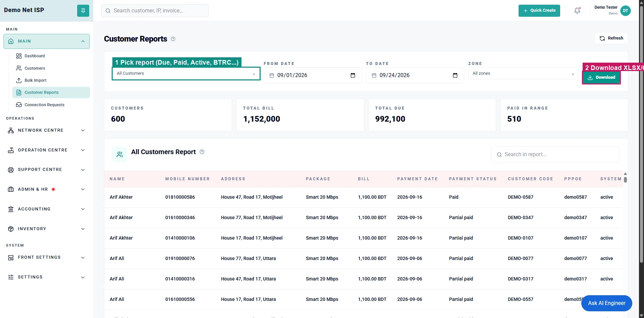The image size is (644, 318).
Task: Collapse the MAIN sidebar section
Action: click(47, 41)
